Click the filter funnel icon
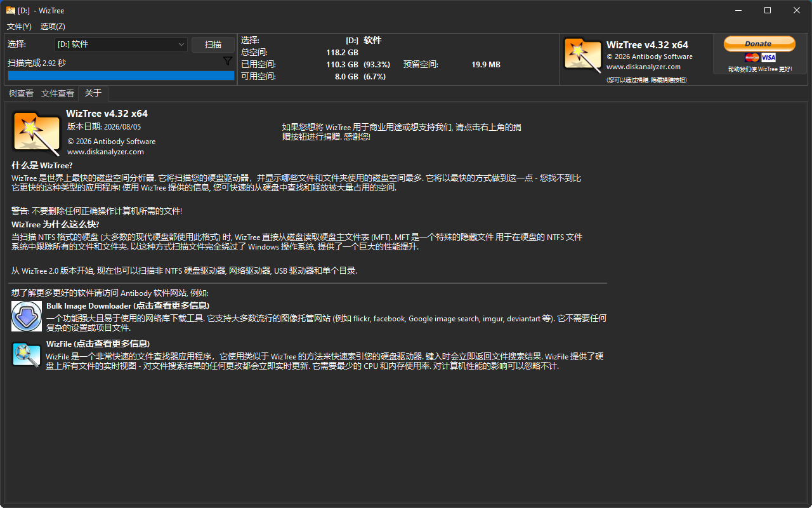Image resolution: width=812 pixels, height=508 pixels. (x=228, y=61)
